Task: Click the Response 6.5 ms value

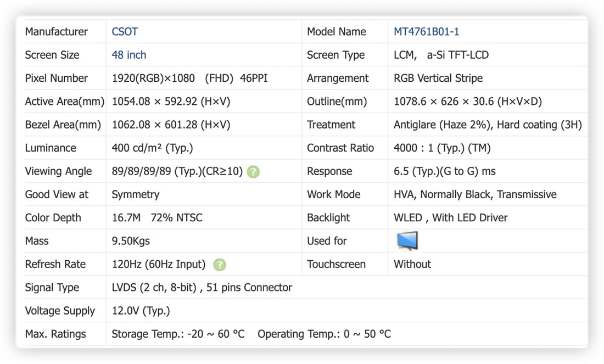Action: pos(445,171)
